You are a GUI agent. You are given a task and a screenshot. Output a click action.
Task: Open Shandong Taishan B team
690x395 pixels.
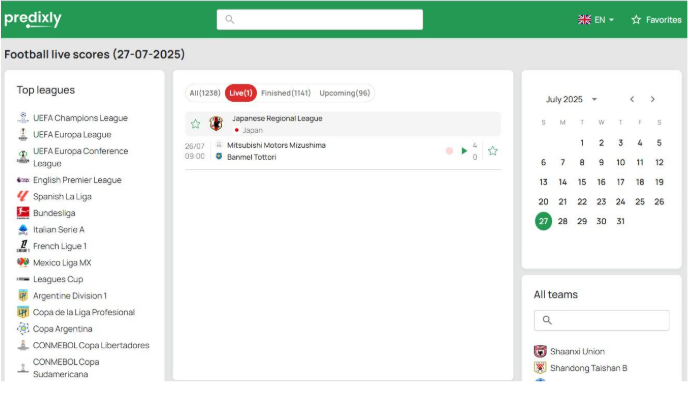(x=588, y=368)
